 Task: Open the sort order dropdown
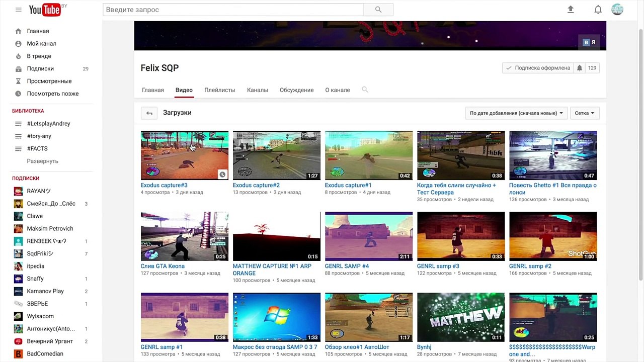tap(516, 113)
